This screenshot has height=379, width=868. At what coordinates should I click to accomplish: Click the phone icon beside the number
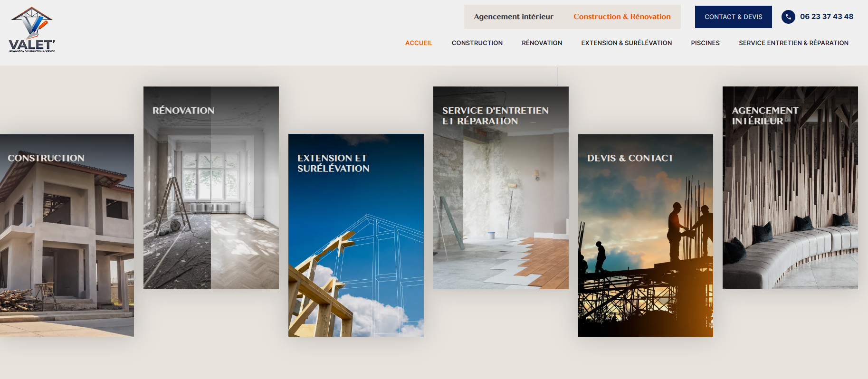[788, 17]
